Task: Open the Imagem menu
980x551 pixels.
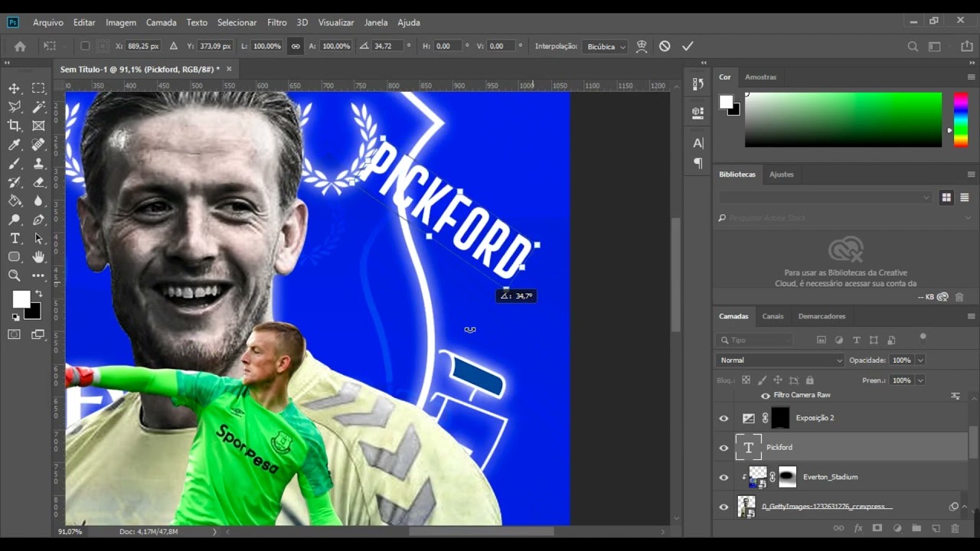Action: tap(121, 22)
